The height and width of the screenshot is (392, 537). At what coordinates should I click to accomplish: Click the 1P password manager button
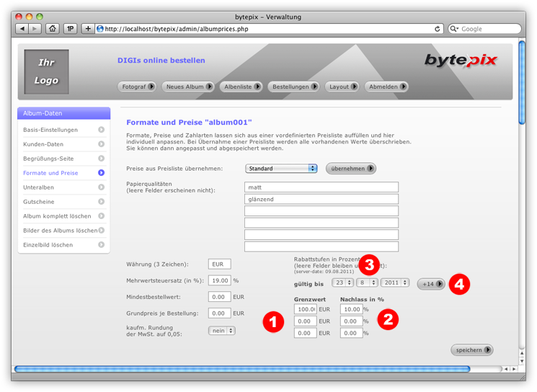(71, 29)
